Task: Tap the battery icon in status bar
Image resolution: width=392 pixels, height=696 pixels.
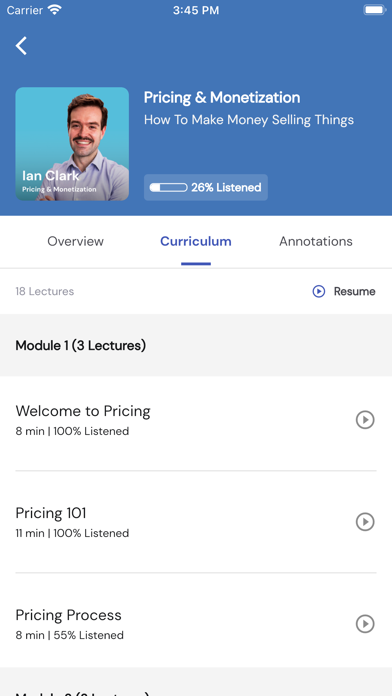Action: 374,10
